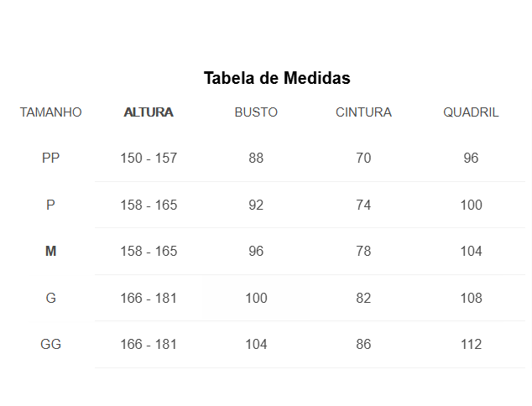Click the Tabela de Medidas title

click(x=277, y=78)
